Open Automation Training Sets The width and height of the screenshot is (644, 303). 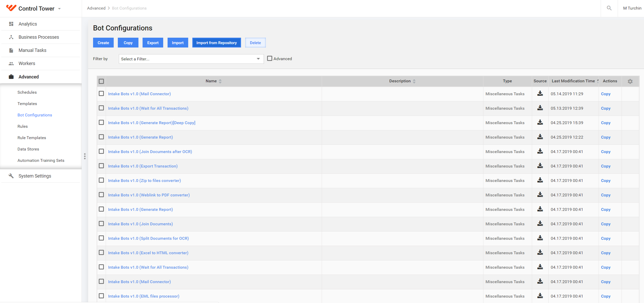tap(41, 161)
